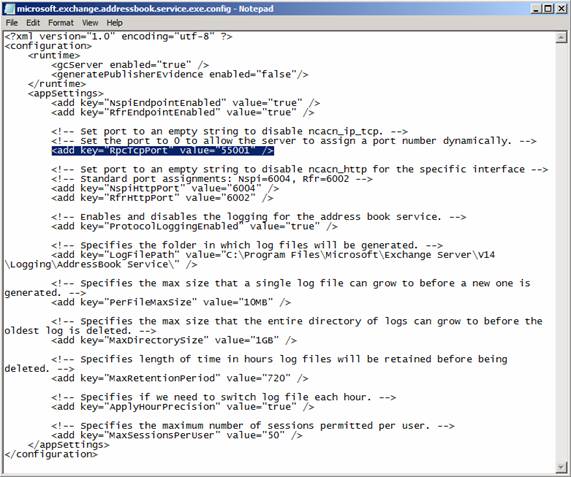Click the RfrEndpointEnabled key line
571x477 pixels.
click(x=183, y=112)
